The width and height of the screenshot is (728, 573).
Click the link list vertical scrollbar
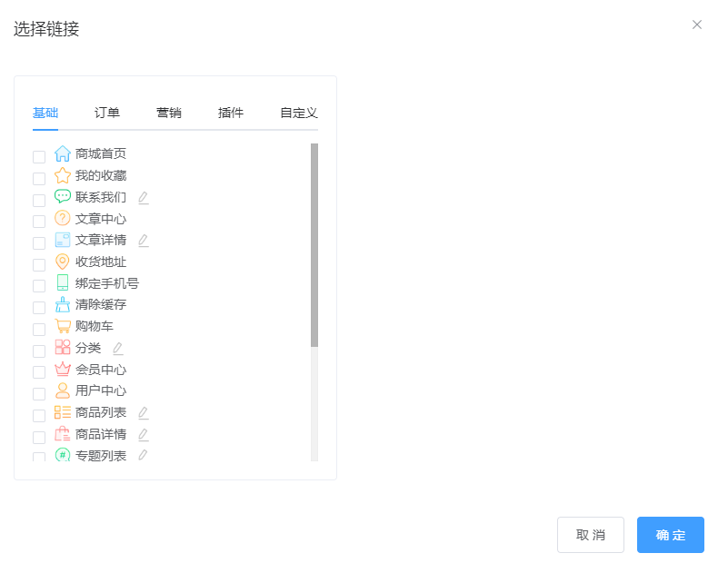(314, 245)
